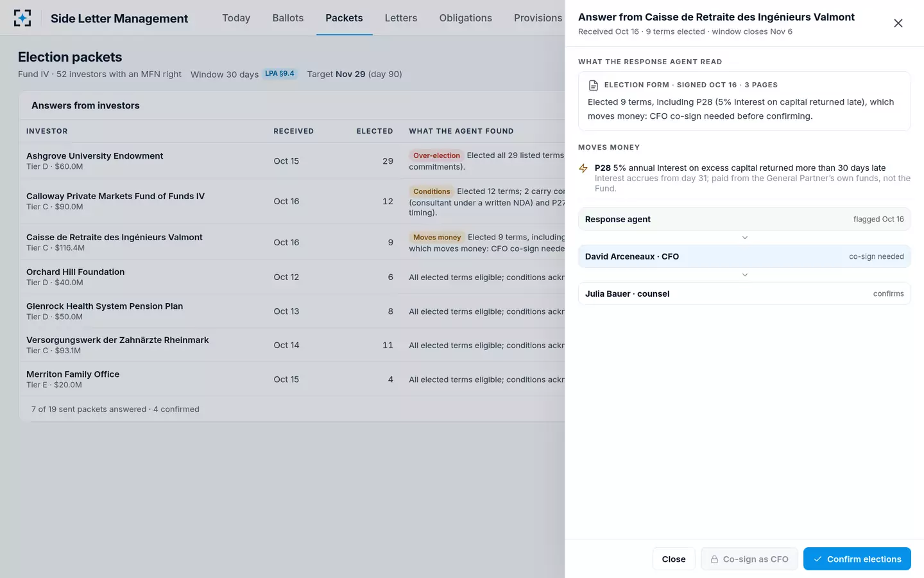Open the LPA §9.4 reference badge
Image resolution: width=924 pixels, height=578 pixels.
tap(280, 73)
